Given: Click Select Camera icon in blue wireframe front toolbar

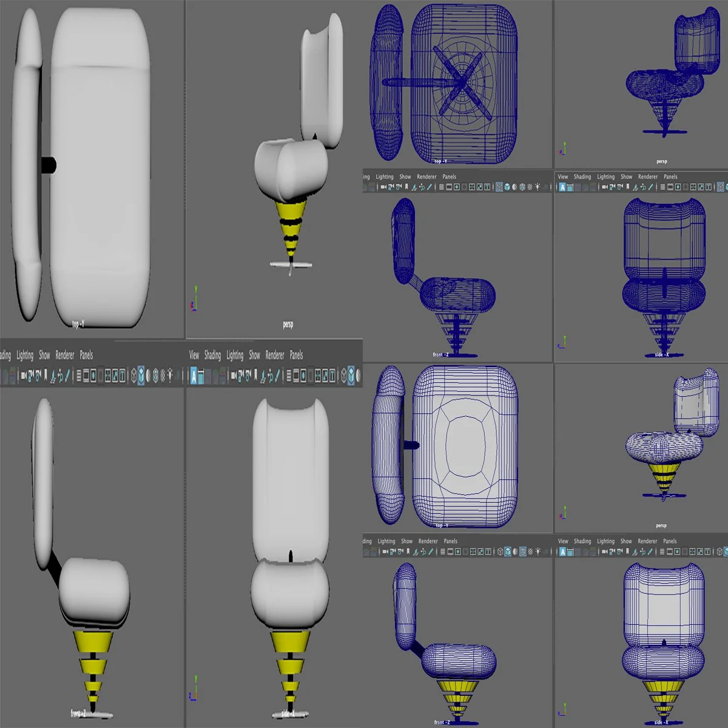Looking at the screenshot, I should pos(383,187).
